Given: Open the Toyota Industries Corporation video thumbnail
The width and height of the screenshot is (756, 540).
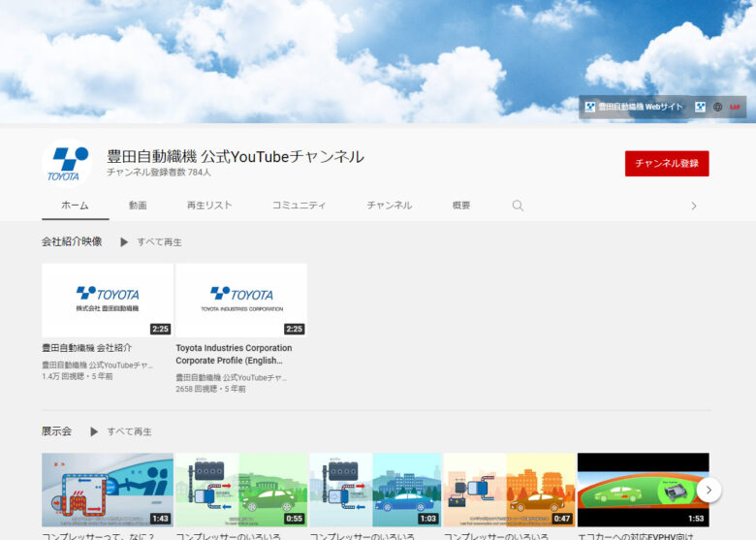Looking at the screenshot, I should coord(241,300).
